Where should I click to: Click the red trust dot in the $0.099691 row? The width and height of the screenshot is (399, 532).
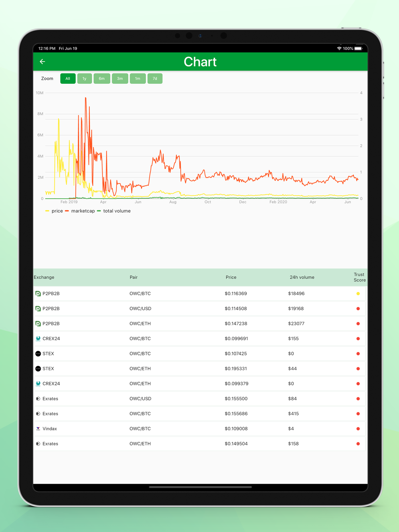[358, 339]
